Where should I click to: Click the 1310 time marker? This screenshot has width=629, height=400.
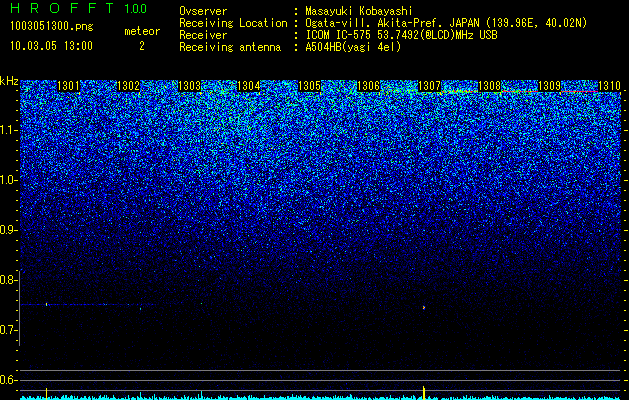click(x=610, y=86)
